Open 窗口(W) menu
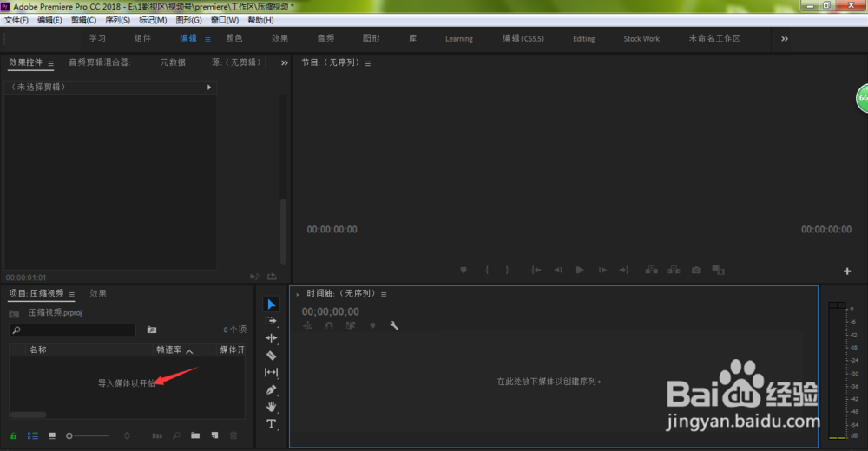Viewport: 868px width, 451px height. click(x=224, y=20)
